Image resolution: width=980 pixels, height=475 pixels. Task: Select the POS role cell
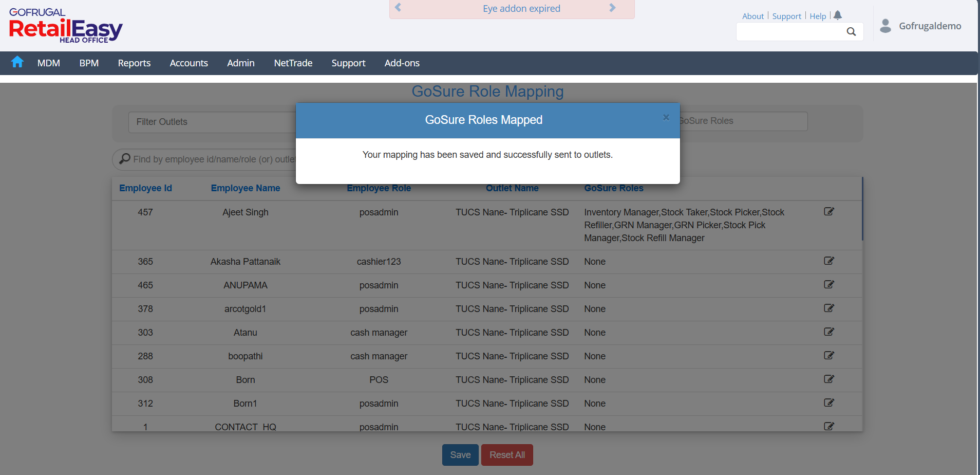point(379,380)
